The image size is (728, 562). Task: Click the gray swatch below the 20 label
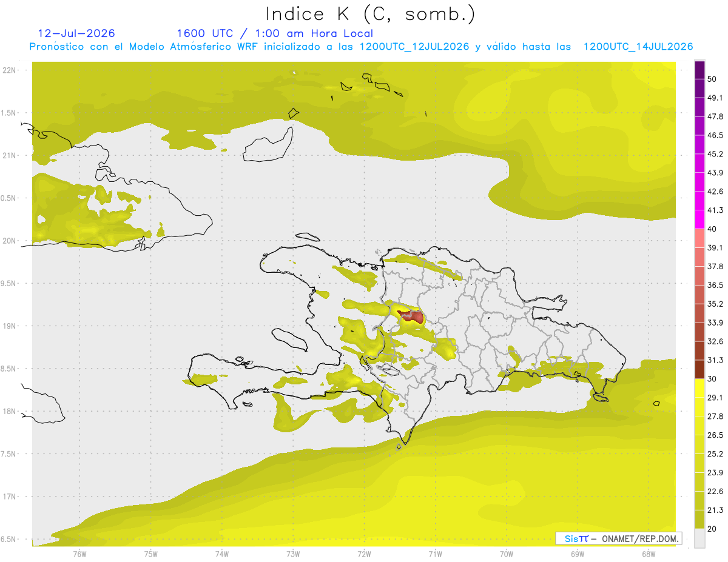click(x=699, y=538)
